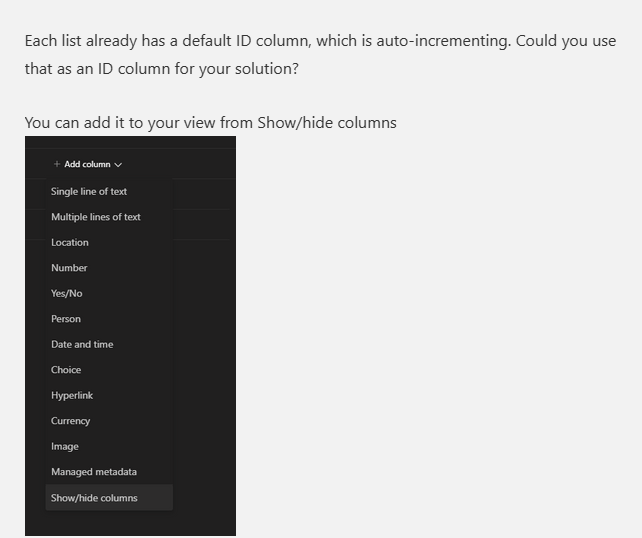Select Single line of text option
The height and width of the screenshot is (538, 642).
pyautogui.click(x=89, y=191)
